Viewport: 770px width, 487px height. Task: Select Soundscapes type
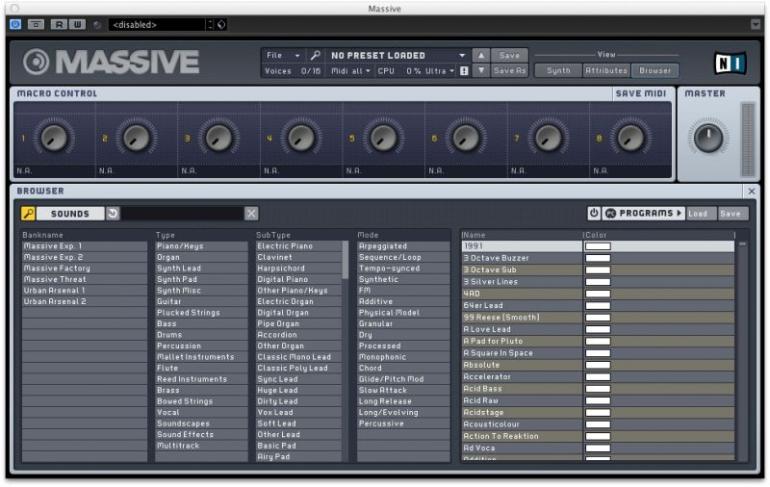point(201,424)
